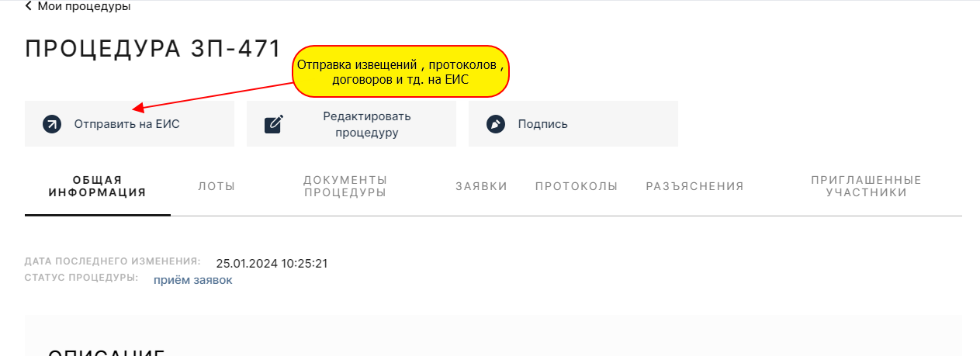Image resolution: width=980 pixels, height=356 pixels.
Task: Click the back chevron arrow icon
Action: pos(29,6)
